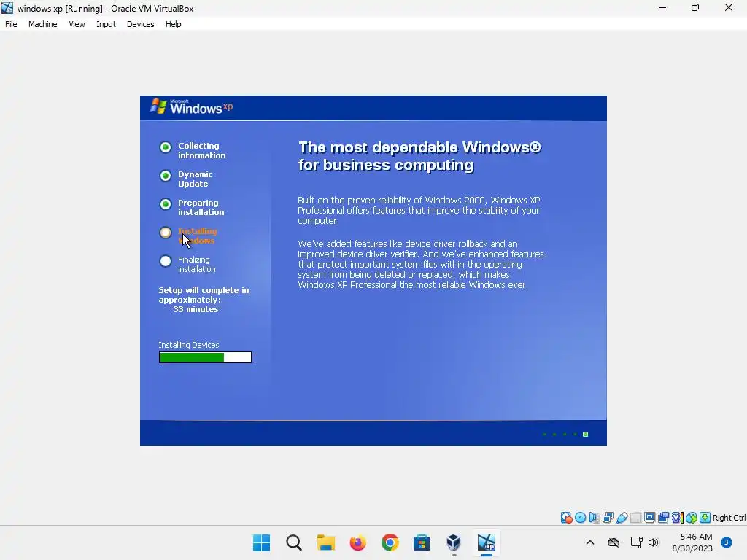Minimize the VirtualBox window
Image resolution: width=747 pixels, height=560 pixels.
click(x=662, y=7)
